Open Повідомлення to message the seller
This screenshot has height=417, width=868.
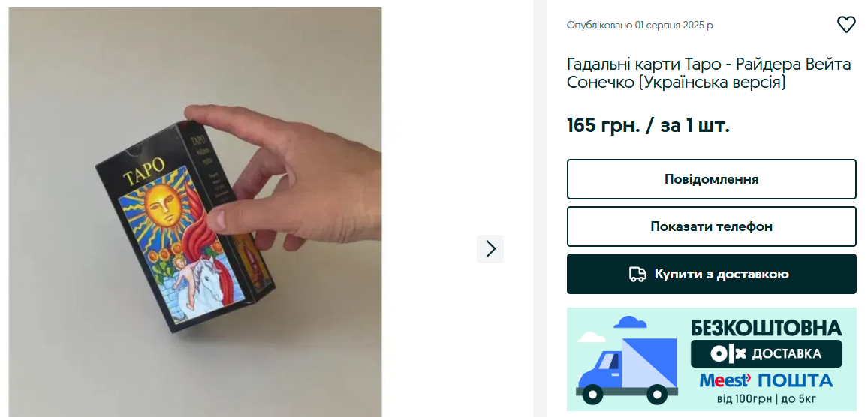711,179
